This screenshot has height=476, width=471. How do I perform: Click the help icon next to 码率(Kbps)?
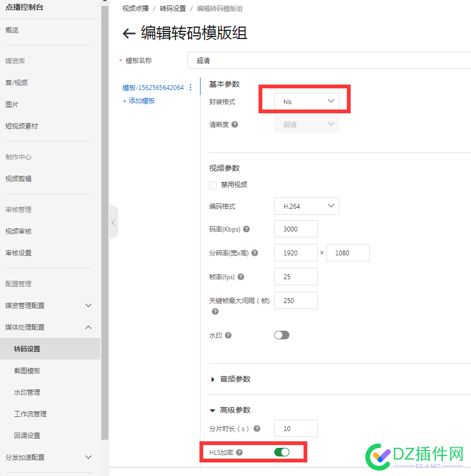247,229
